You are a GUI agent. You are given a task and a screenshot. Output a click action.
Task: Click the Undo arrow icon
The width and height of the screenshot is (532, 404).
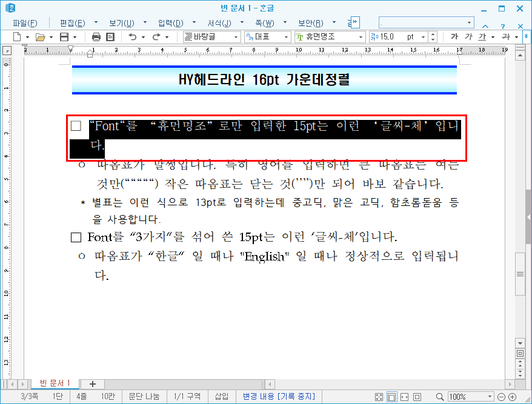coord(132,36)
